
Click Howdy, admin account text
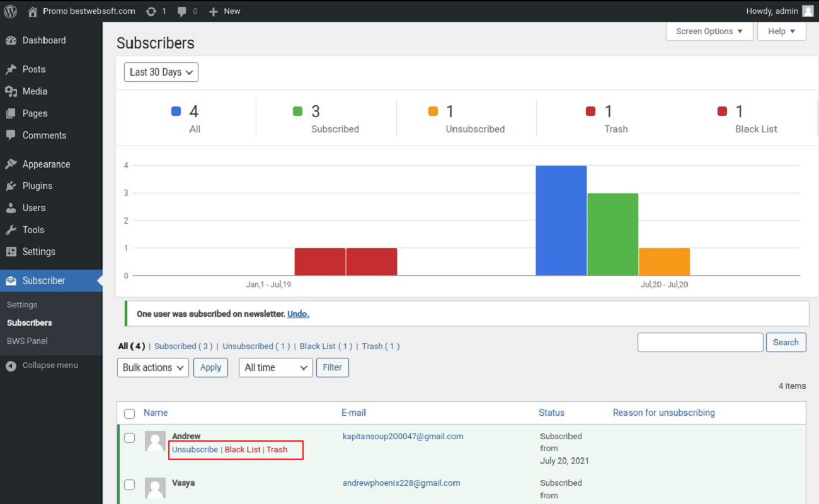coord(772,11)
